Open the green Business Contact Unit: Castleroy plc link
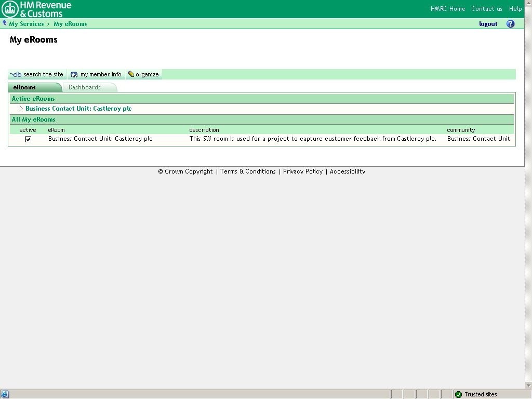Viewport: 532px width, 399px height. click(x=78, y=109)
